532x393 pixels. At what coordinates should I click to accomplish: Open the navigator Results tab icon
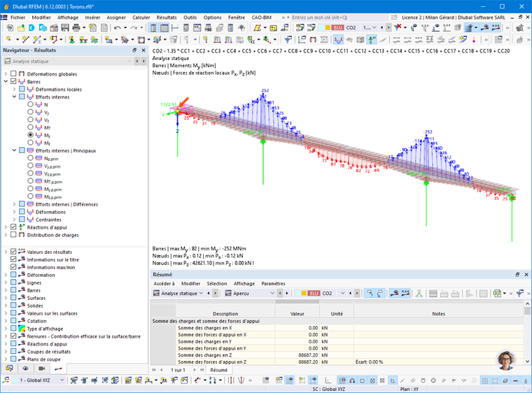pyautogui.click(x=58, y=369)
